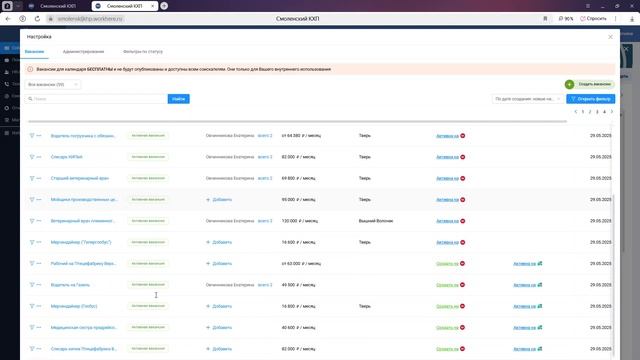The height and width of the screenshot is (360, 640).
Task: Open a new browser tab with plus button
Action: pyautogui.click(x=164, y=6)
